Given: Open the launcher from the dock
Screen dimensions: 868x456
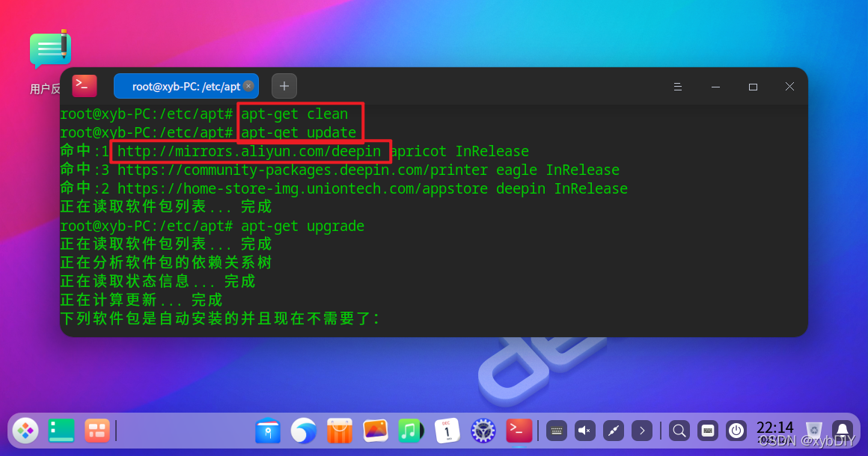Looking at the screenshot, I should coord(25,431).
